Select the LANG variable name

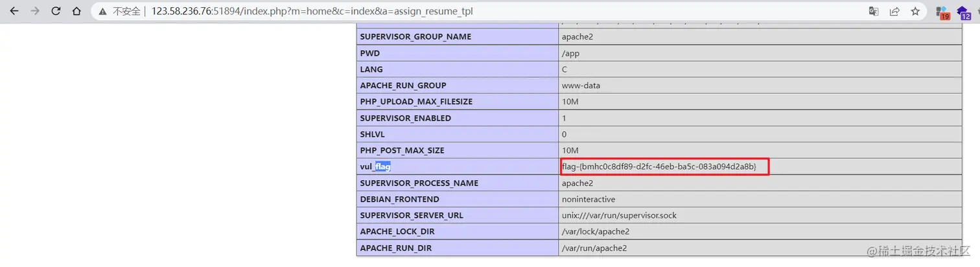tap(371, 69)
